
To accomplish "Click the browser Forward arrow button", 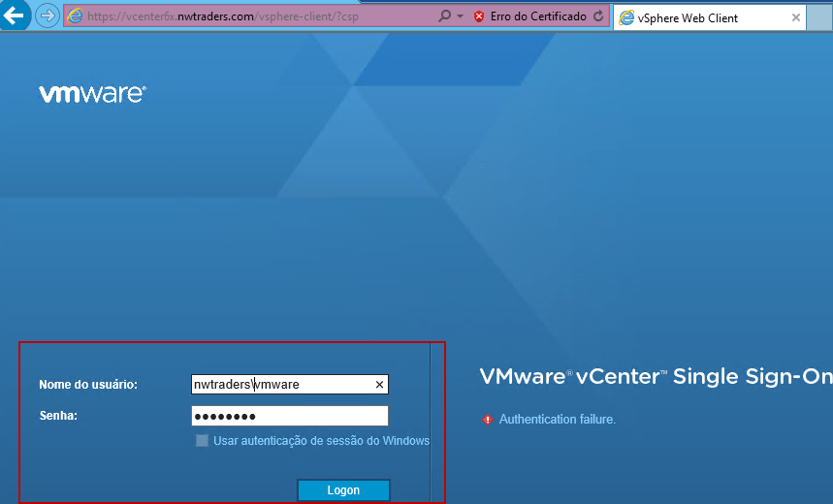I will [47, 16].
